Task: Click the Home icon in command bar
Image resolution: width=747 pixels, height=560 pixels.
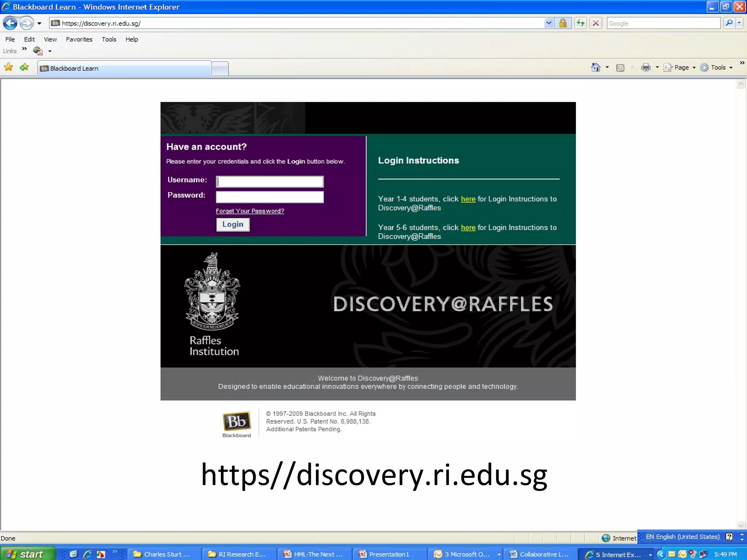Action: point(596,67)
